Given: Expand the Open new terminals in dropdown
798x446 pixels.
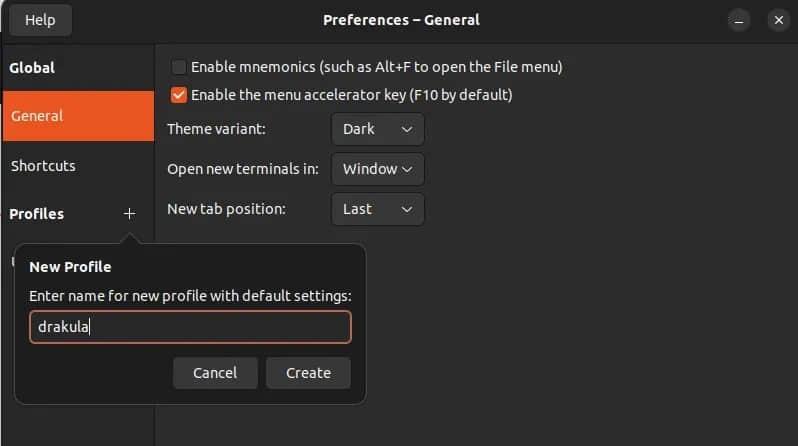Looking at the screenshot, I should [x=377, y=169].
